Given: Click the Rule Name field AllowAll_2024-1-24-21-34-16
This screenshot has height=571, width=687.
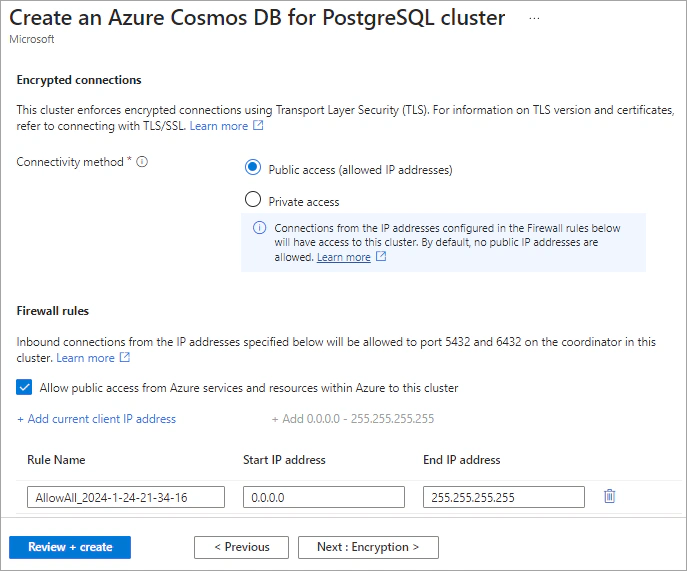Looking at the screenshot, I should point(126,497).
